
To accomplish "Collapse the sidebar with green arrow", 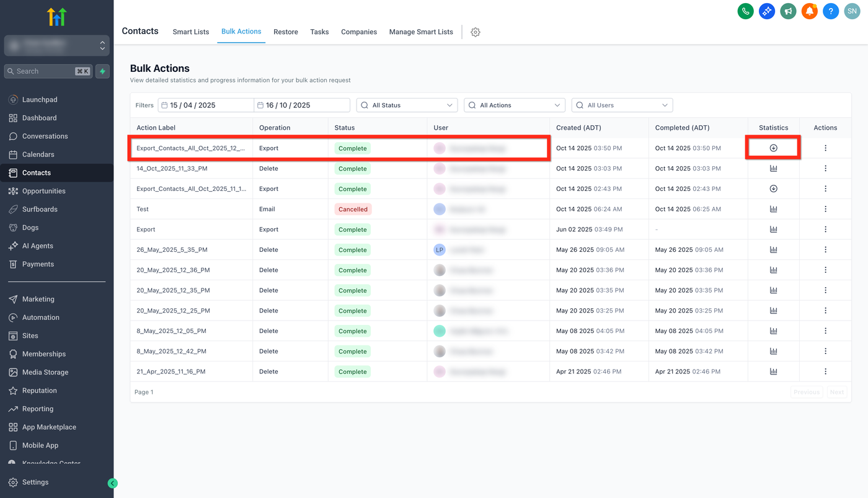I will (112, 483).
